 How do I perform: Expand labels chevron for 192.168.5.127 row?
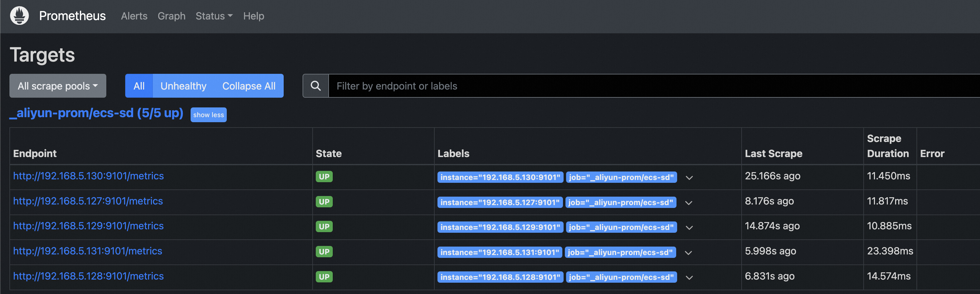pyautogui.click(x=688, y=203)
